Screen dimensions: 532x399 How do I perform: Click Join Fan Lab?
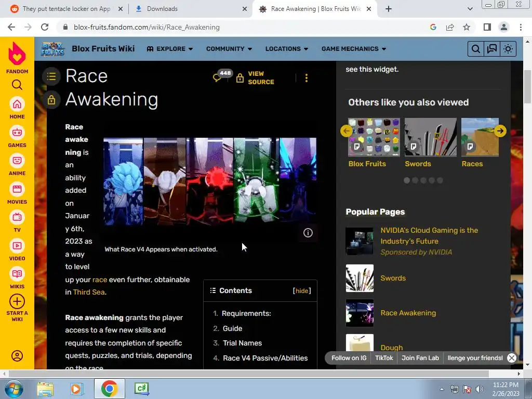click(420, 358)
